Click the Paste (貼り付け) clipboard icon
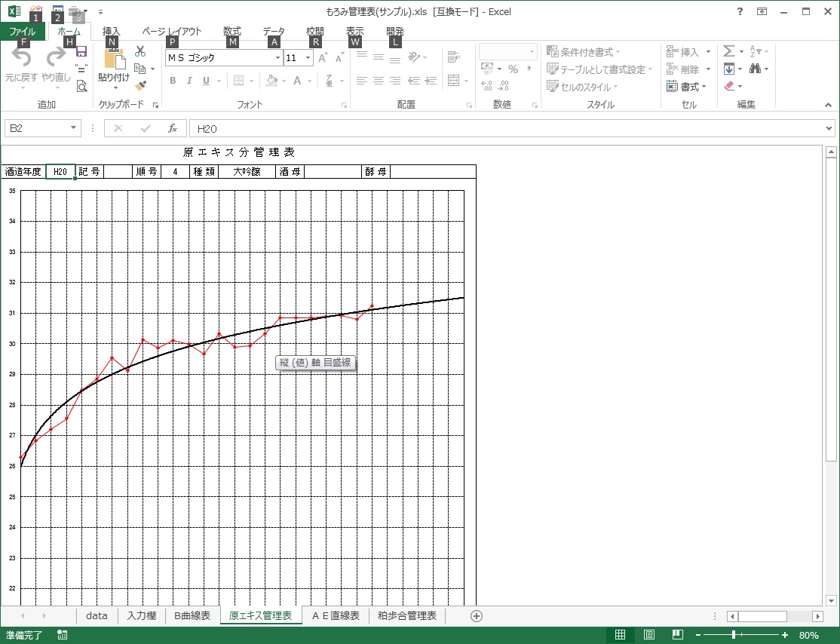 pos(114,60)
